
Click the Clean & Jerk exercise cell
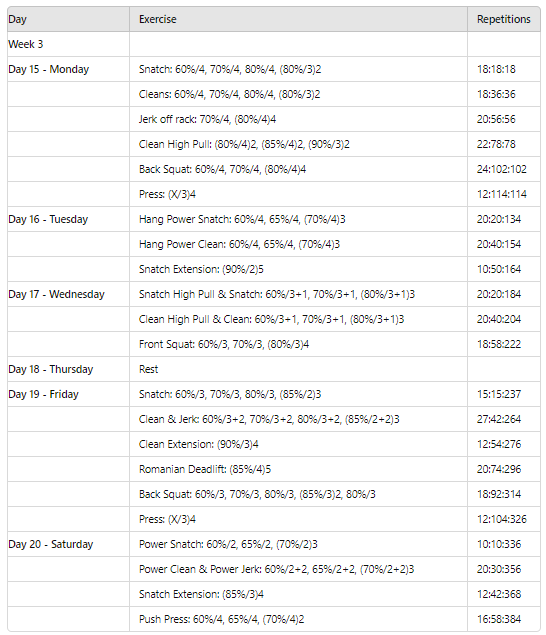point(299,419)
